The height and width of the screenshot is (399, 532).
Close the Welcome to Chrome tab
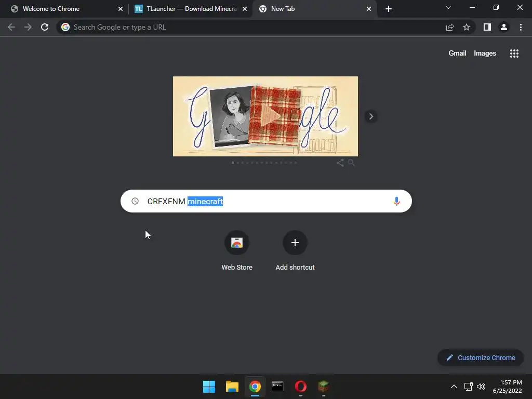click(121, 9)
